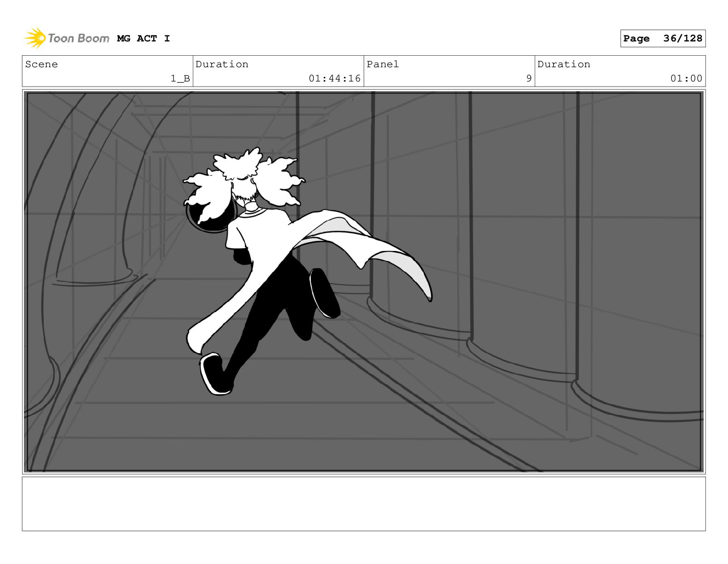Select the scene value '1_B'
Screen dimensions: 728x564
click(180, 79)
